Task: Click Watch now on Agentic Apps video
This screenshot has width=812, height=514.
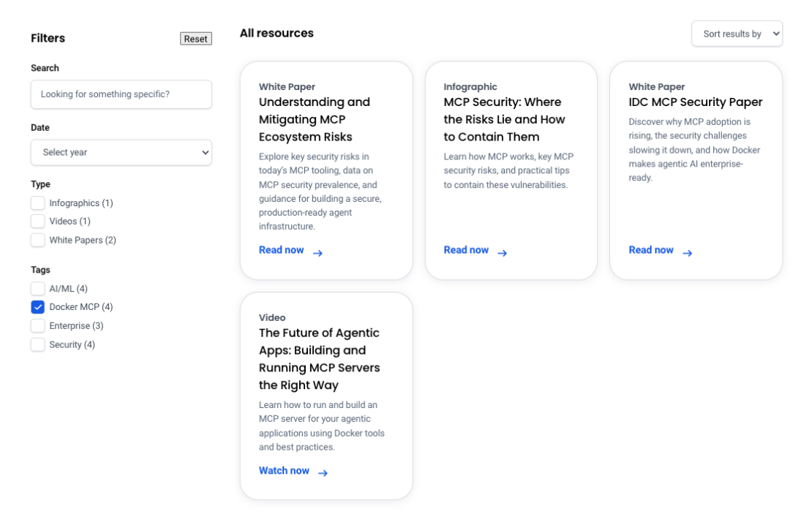Action: 284,471
